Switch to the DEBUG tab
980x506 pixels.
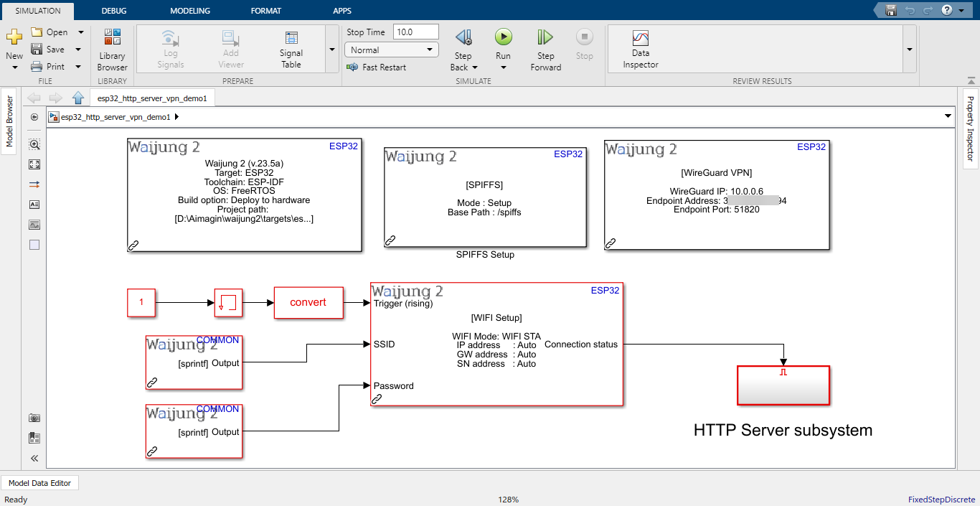coord(114,11)
